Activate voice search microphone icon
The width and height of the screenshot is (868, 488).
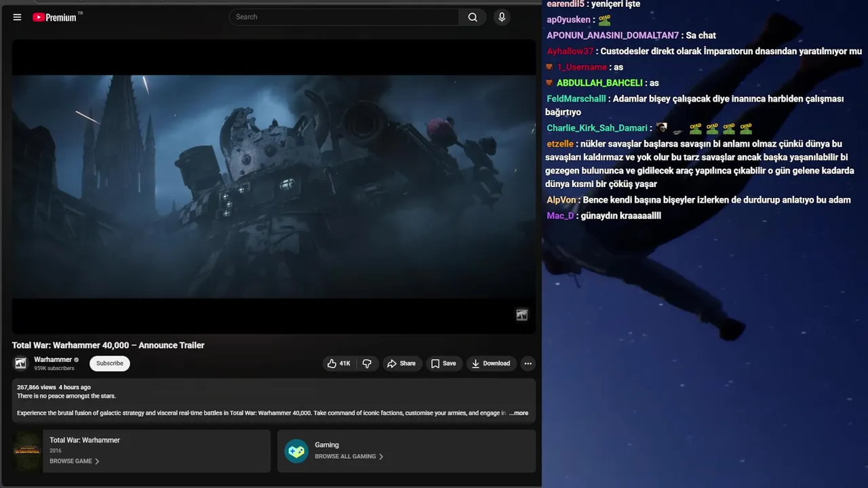(502, 17)
